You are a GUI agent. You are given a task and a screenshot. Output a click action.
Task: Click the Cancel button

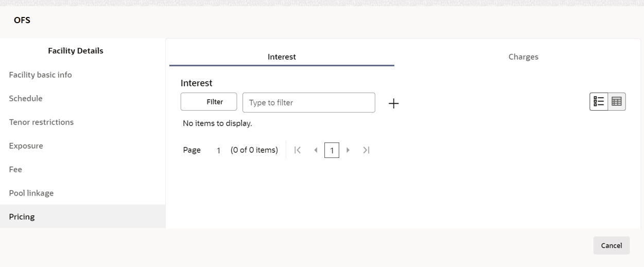pos(611,245)
